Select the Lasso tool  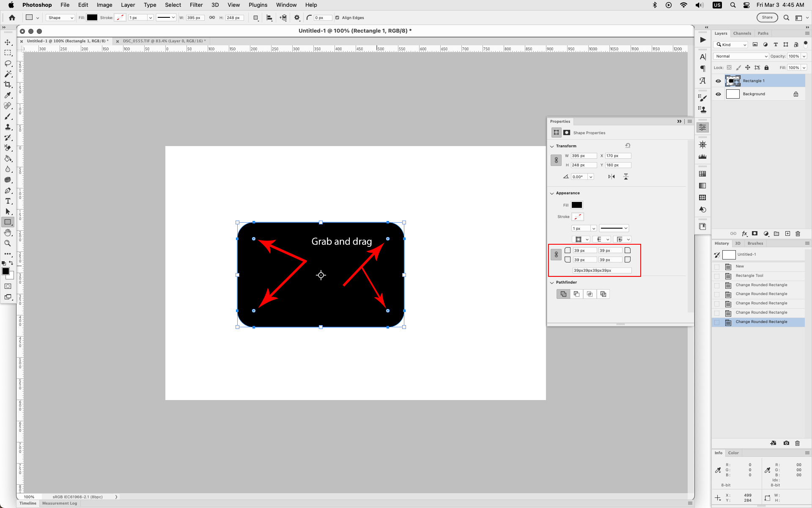coord(8,63)
